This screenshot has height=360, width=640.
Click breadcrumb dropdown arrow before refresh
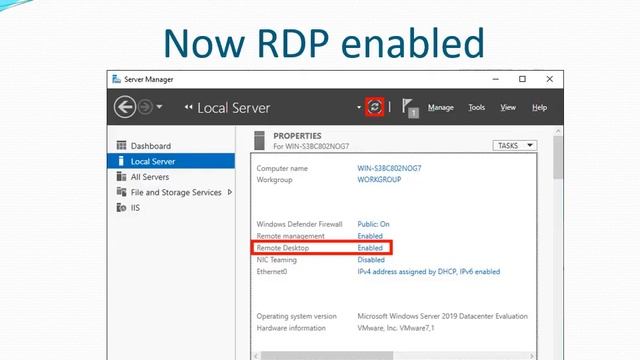(359, 107)
